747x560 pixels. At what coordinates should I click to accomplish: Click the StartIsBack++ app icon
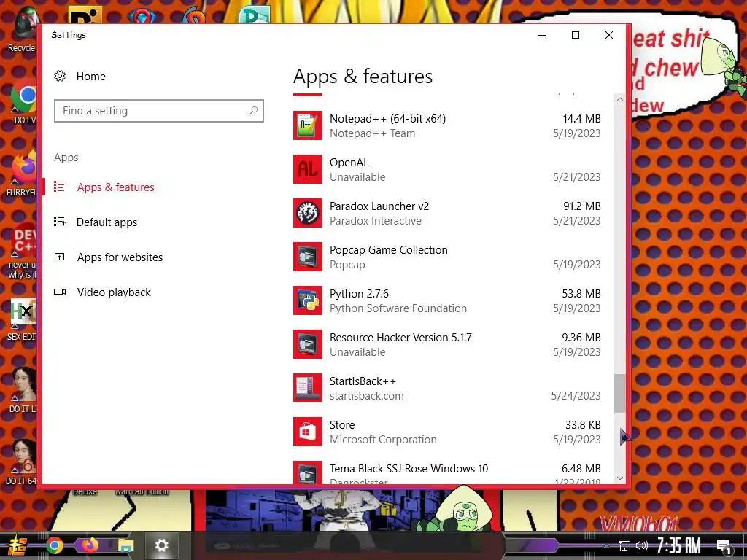point(308,389)
